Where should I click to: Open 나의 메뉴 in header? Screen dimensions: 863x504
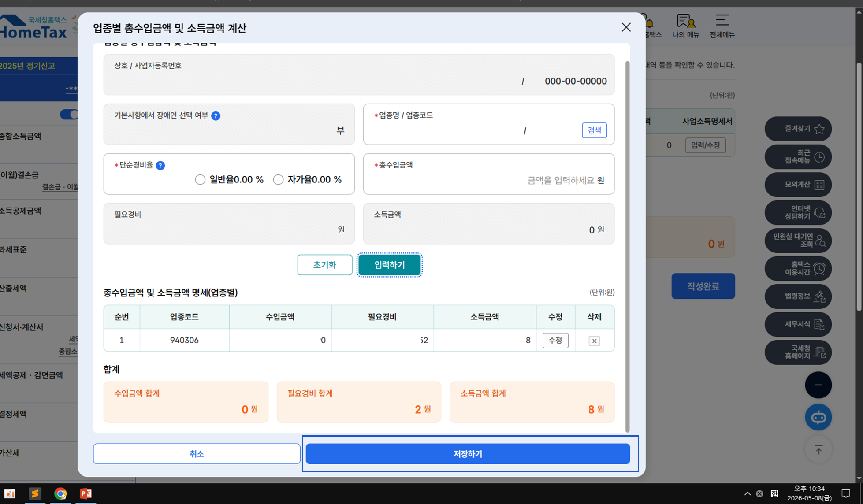pyautogui.click(x=686, y=26)
